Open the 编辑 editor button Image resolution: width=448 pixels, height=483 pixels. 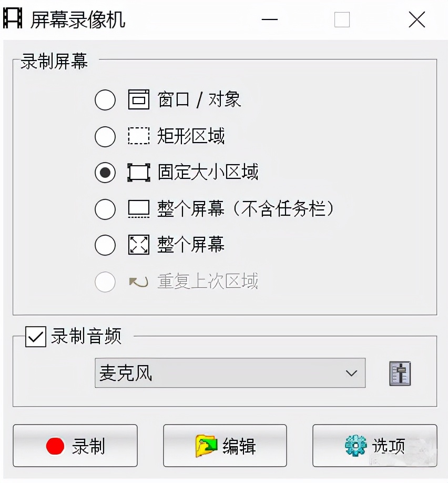pyautogui.click(x=225, y=446)
